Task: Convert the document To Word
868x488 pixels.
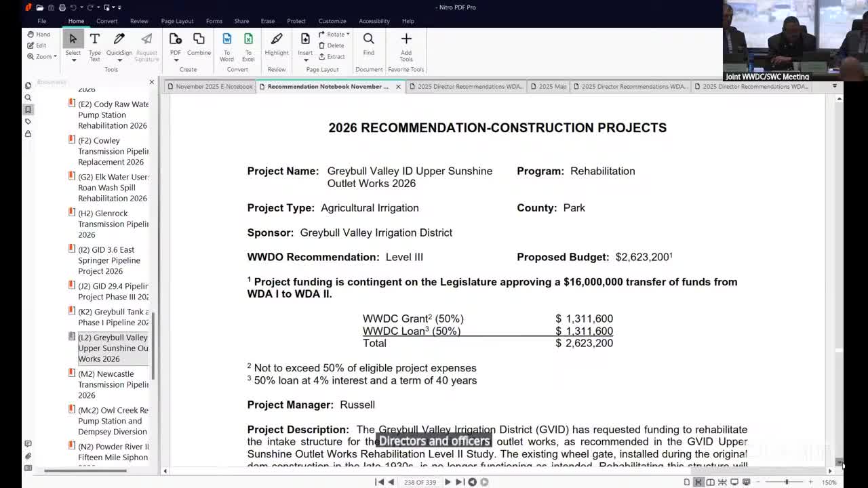Action: click(226, 45)
